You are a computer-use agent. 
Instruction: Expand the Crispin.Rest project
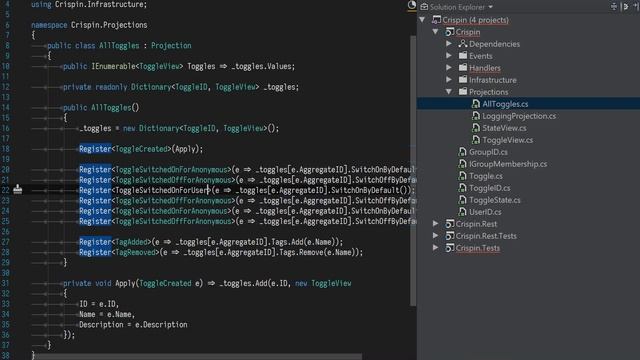[x=436, y=224]
